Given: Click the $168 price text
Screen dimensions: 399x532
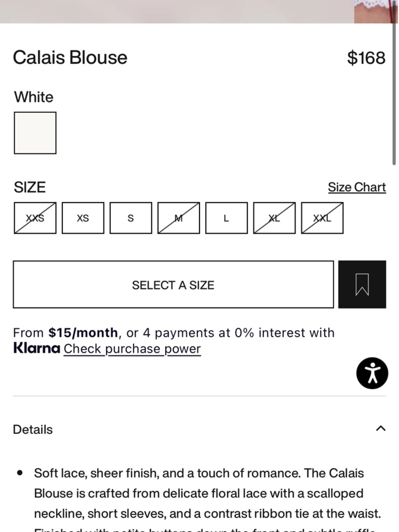Looking at the screenshot, I should [366, 58].
